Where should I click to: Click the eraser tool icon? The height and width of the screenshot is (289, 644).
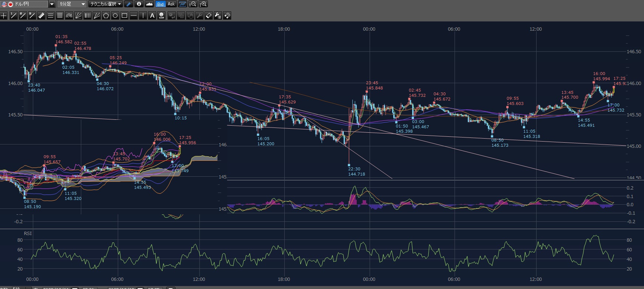tap(209, 16)
